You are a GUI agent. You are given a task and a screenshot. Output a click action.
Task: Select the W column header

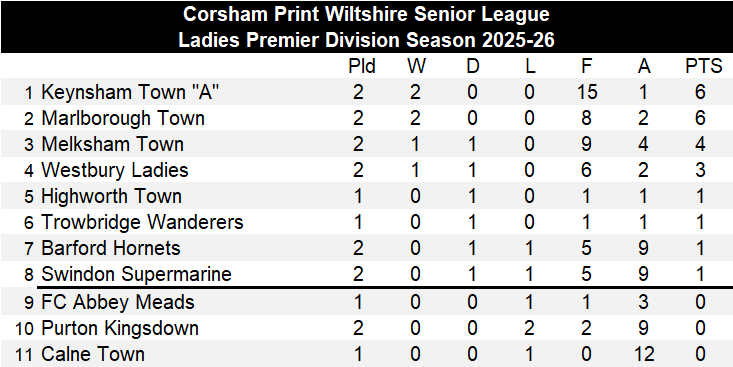(416, 67)
